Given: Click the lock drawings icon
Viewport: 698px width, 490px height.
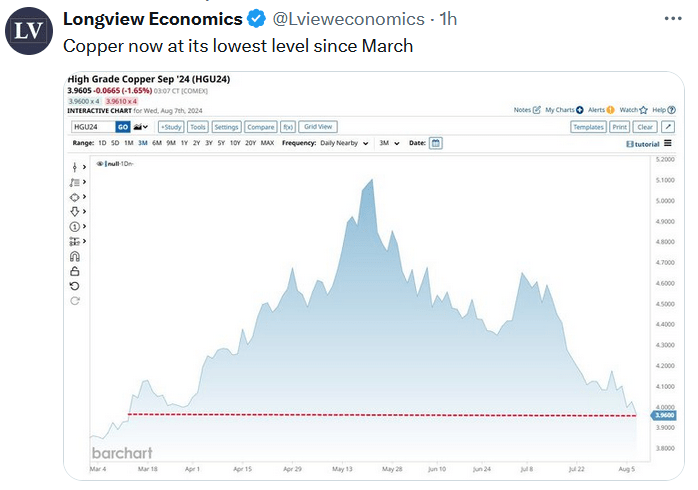Looking at the screenshot, I should [74, 271].
